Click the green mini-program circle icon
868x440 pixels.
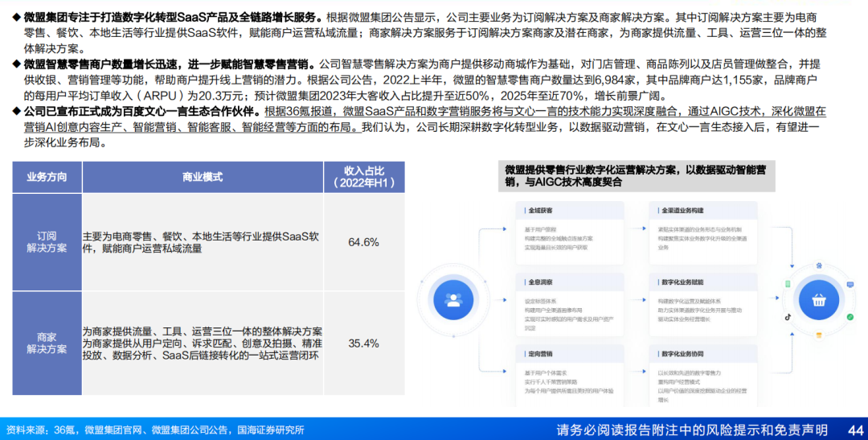click(x=850, y=317)
